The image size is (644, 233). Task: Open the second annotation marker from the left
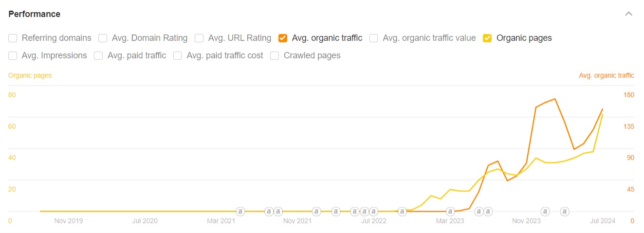269,212
